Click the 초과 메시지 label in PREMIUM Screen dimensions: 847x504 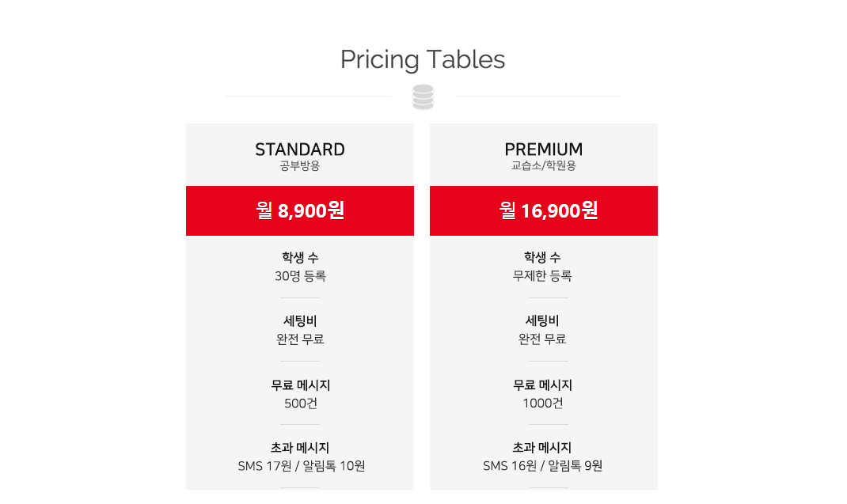pos(542,448)
